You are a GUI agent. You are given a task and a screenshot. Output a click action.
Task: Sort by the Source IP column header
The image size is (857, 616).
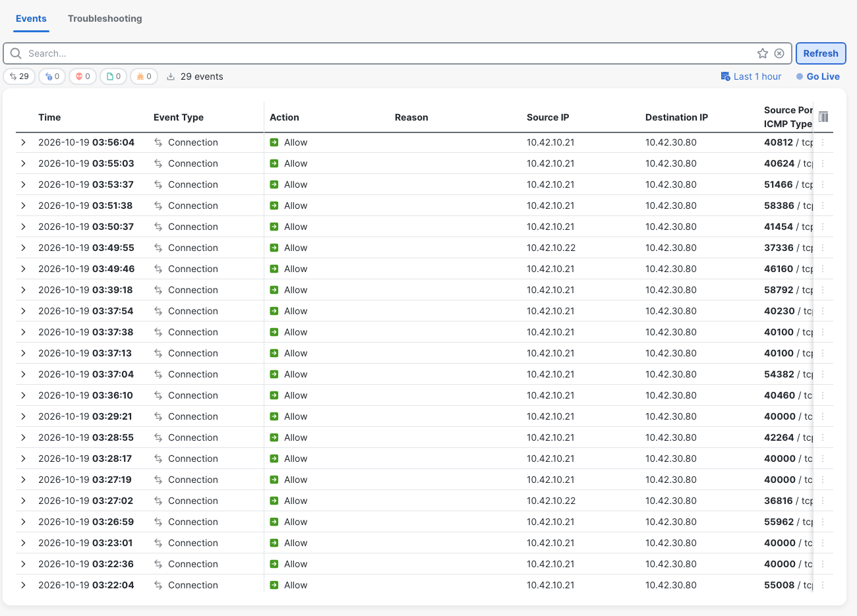click(548, 117)
